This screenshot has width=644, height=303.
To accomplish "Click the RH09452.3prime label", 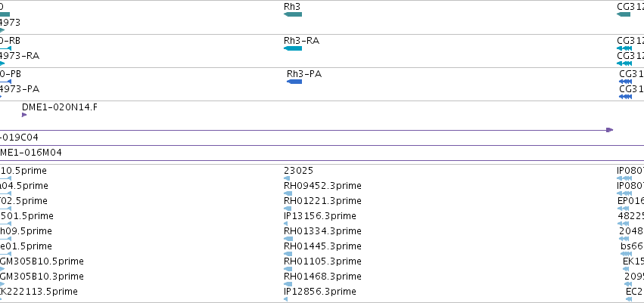I will 322,186.
